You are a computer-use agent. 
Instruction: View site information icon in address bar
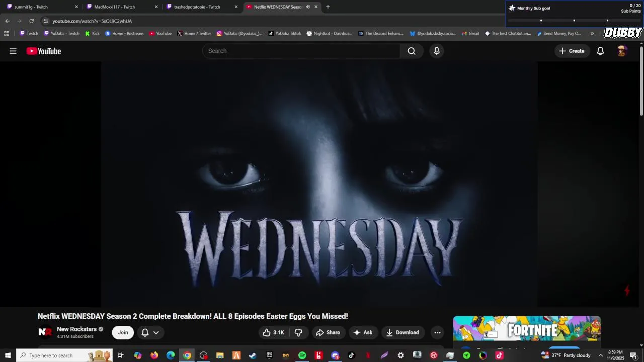46,21
